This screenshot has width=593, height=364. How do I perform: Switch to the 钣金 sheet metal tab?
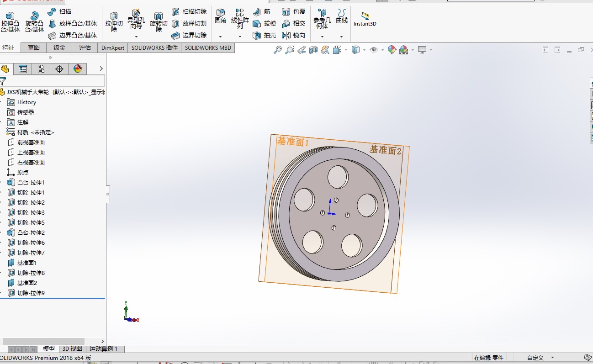59,47
